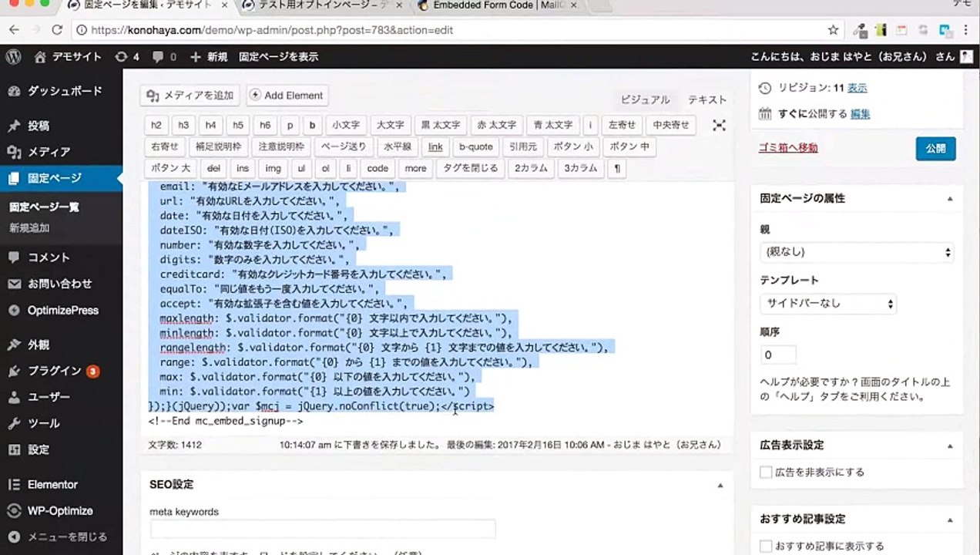Open the 親 parent page dropdown
980x555 pixels.
pyautogui.click(x=856, y=252)
